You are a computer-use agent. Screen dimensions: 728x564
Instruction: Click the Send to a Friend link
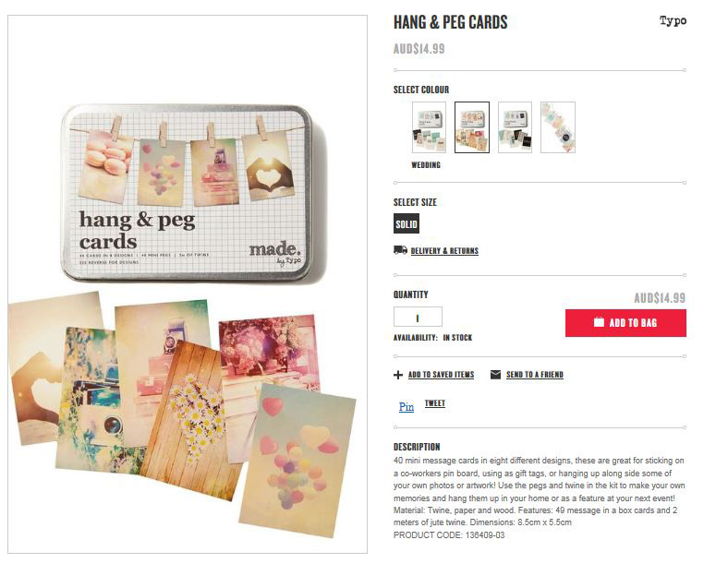coord(534,374)
